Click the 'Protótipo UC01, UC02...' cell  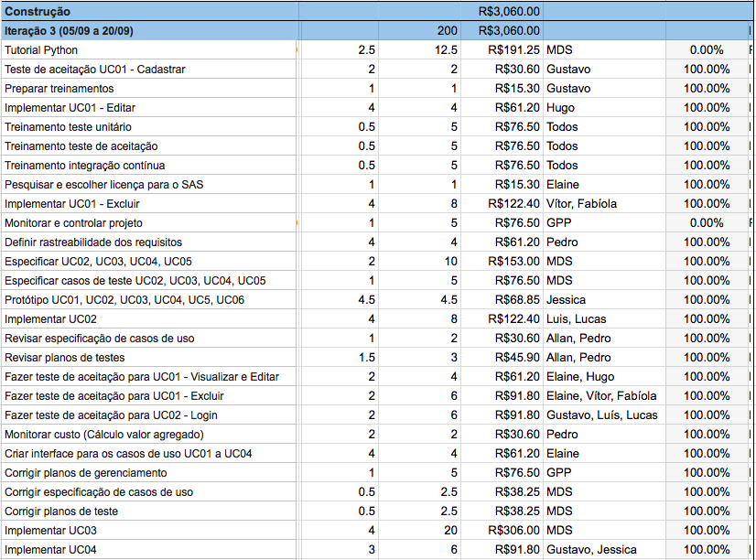pos(148,300)
